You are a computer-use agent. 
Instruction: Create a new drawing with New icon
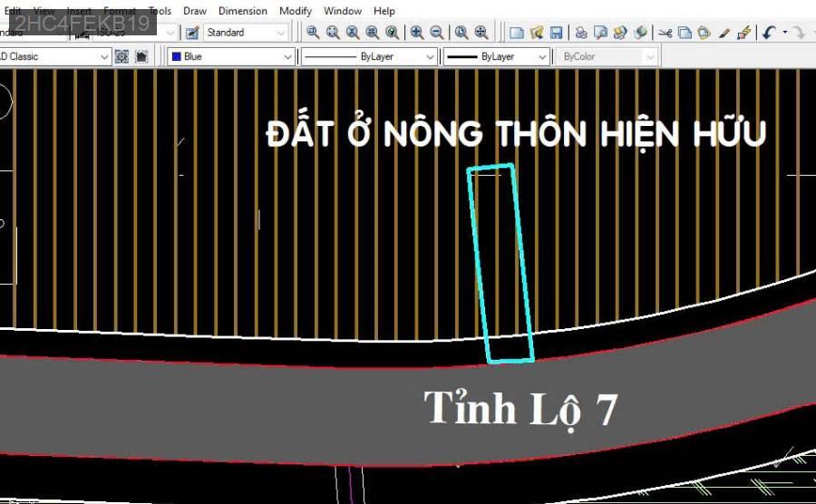pos(516,33)
